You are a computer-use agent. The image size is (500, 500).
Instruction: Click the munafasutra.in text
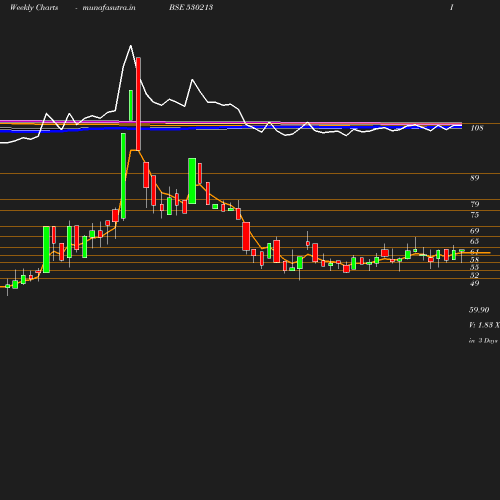click(109, 8)
